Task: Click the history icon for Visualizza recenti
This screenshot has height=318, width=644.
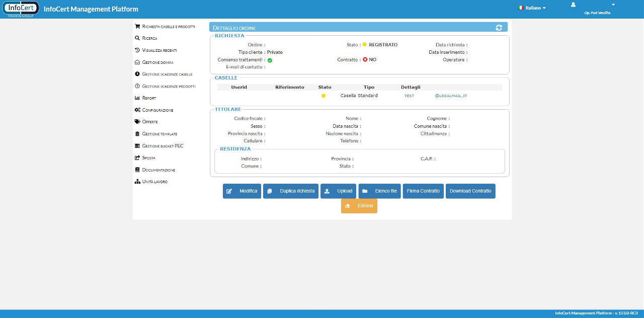Action: pos(137,50)
